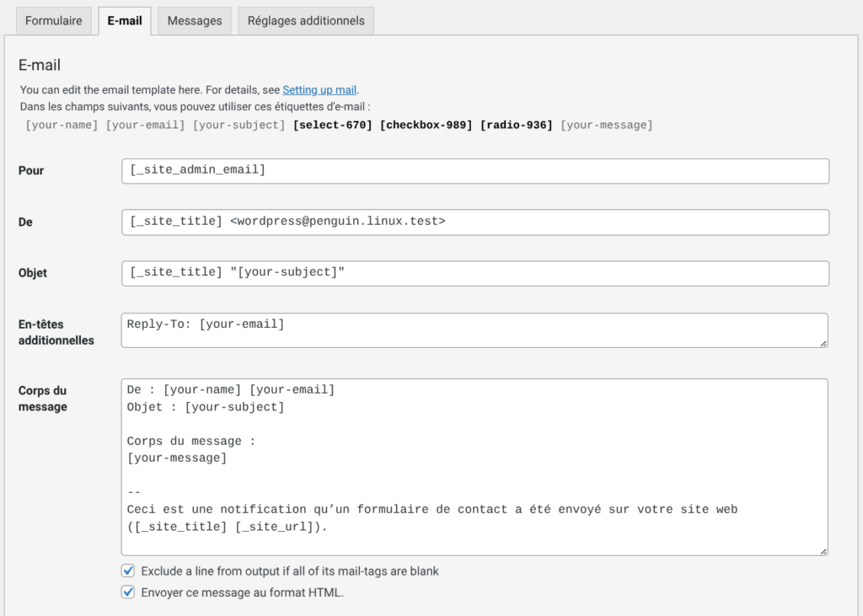The height and width of the screenshot is (616, 863).
Task: Click the bold [select-670] mail tag
Action: coord(332,126)
